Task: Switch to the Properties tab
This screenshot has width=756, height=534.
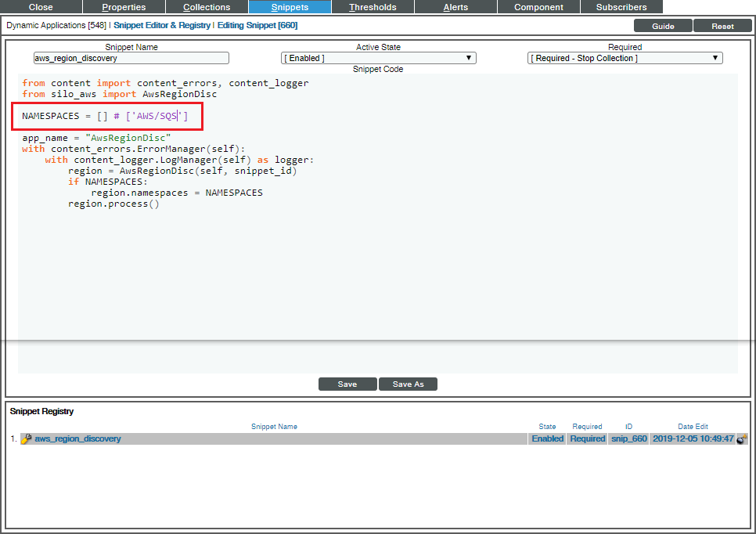Action: pyautogui.click(x=124, y=7)
